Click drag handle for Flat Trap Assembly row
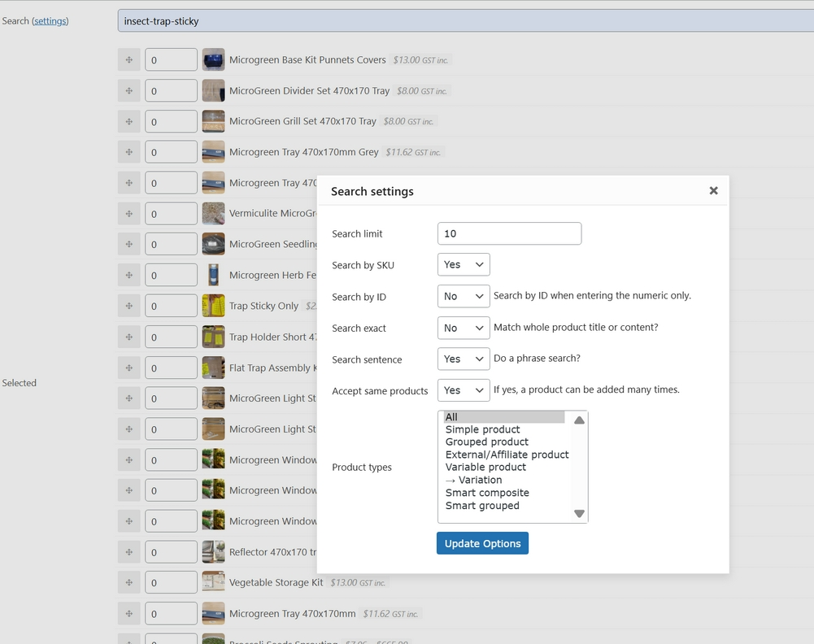 [128, 368]
